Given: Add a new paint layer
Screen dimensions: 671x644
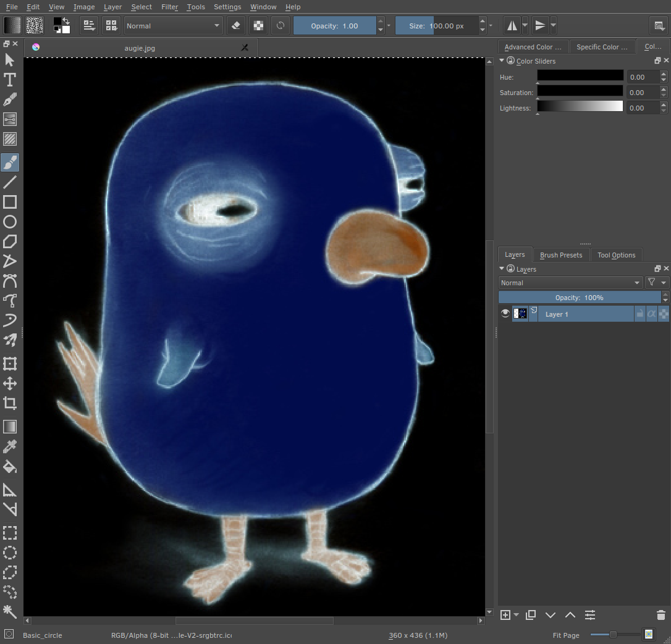Looking at the screenshot, I should point(505,615).
